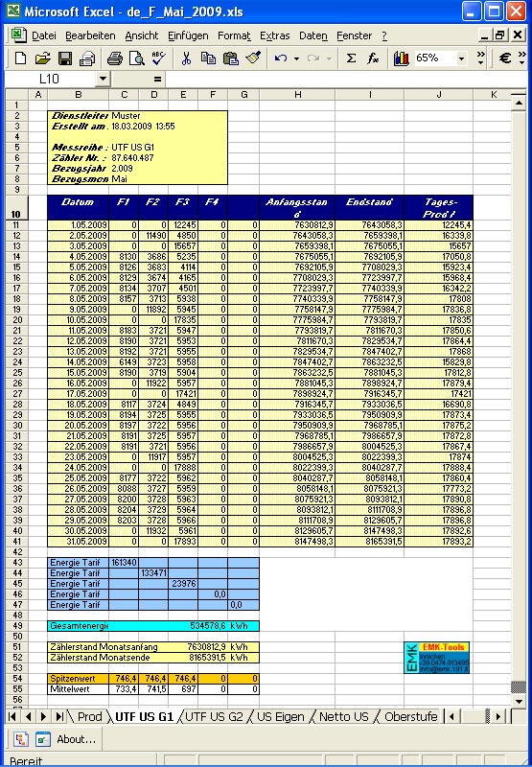The image size is (532, 767).
Task: Click the email/permission icon next to Save
Action: [x=87, y=58]
